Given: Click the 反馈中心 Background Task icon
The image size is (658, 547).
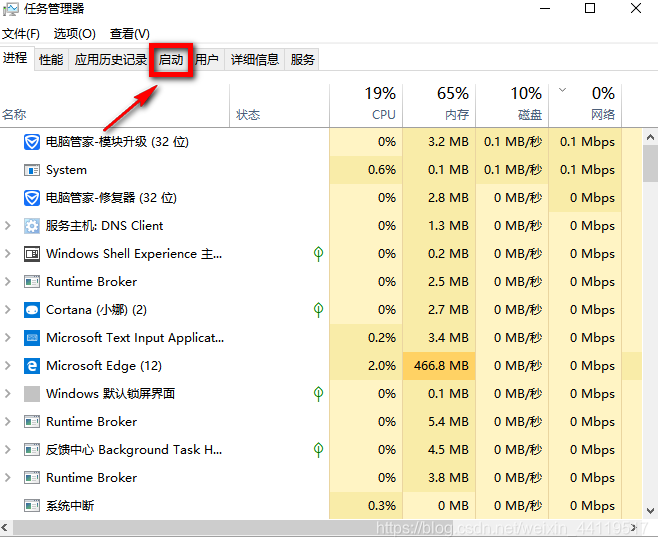Looking at the screenshot, I should pyautogui.click(x=32, y=450).
